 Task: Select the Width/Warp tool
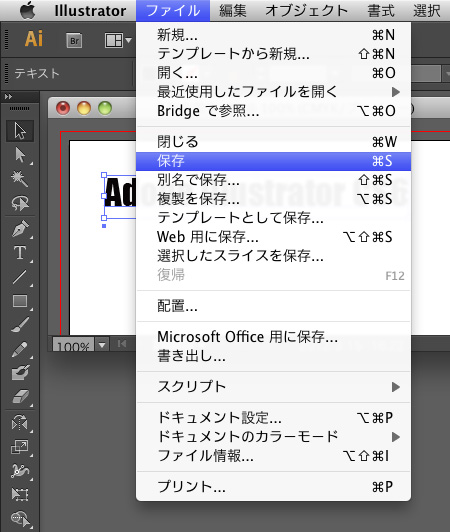coord(20,471)
